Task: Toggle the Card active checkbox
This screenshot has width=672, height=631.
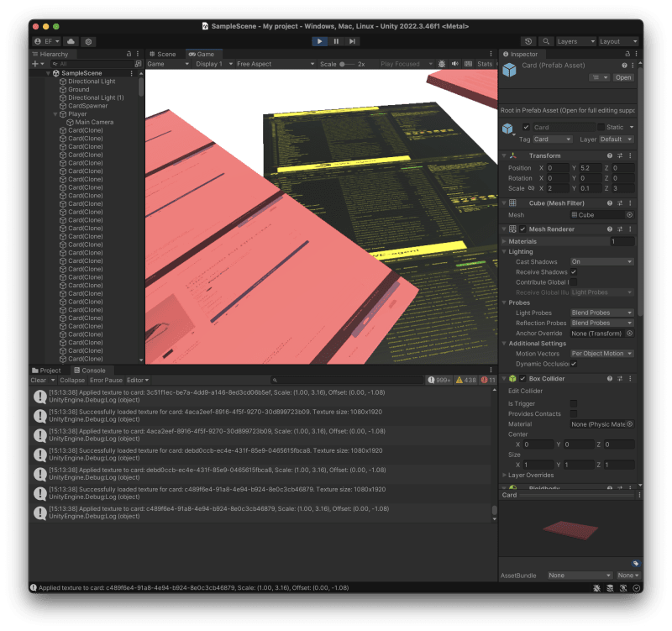Action: (526, 128)
